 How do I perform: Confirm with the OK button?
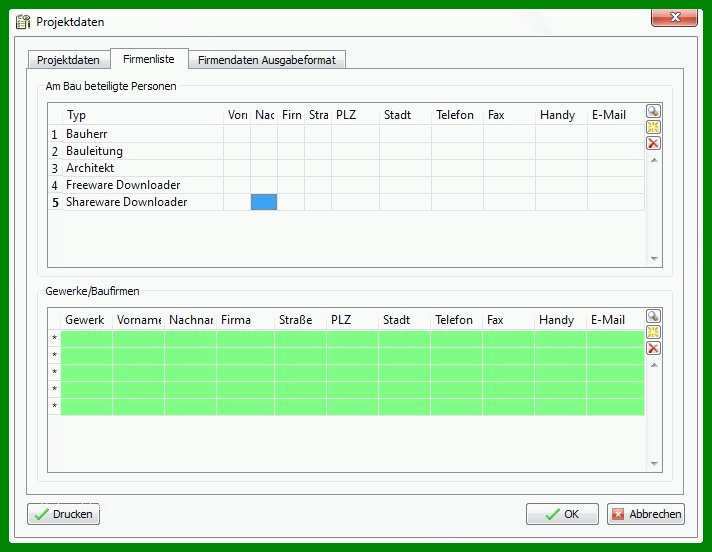coord(562,514)
